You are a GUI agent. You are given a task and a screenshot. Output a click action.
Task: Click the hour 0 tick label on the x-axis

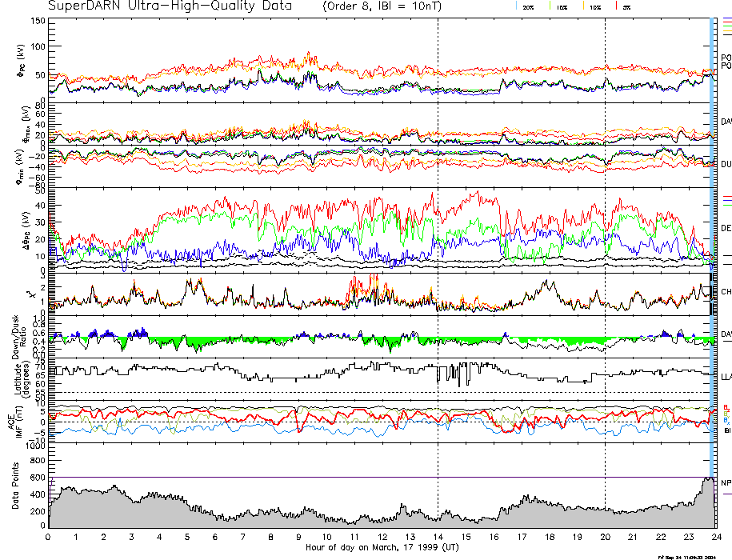[49, 538]
